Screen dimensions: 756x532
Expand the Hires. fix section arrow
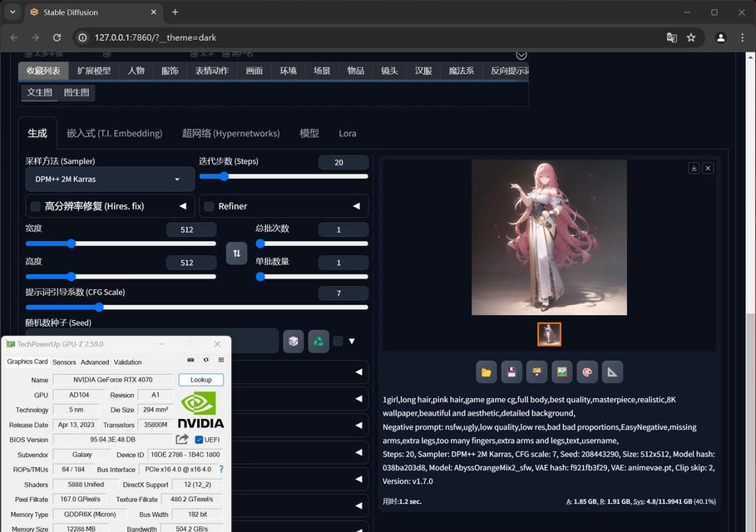[183, 206]
